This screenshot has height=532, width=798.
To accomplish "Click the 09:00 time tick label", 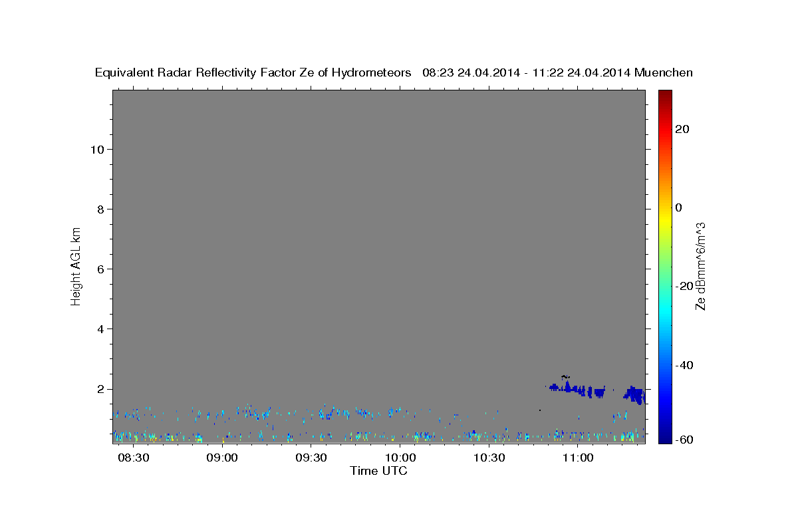I will coord(222,458).
